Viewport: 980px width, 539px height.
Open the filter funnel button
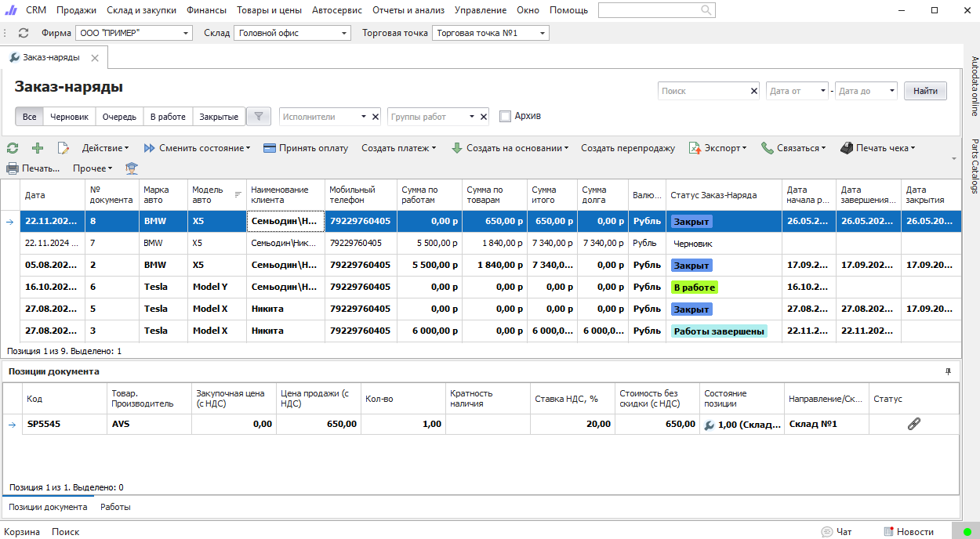pos(258,117)
